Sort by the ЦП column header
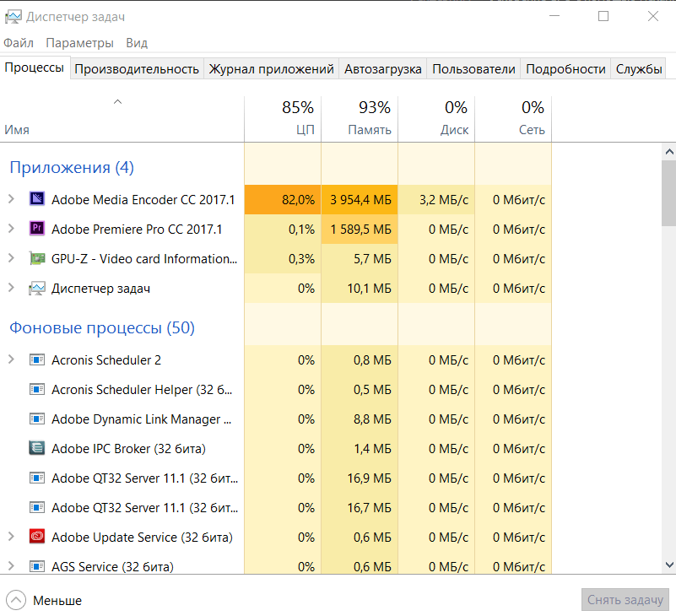The width and height of the screenshot is (676, 616). pos(283,119)
